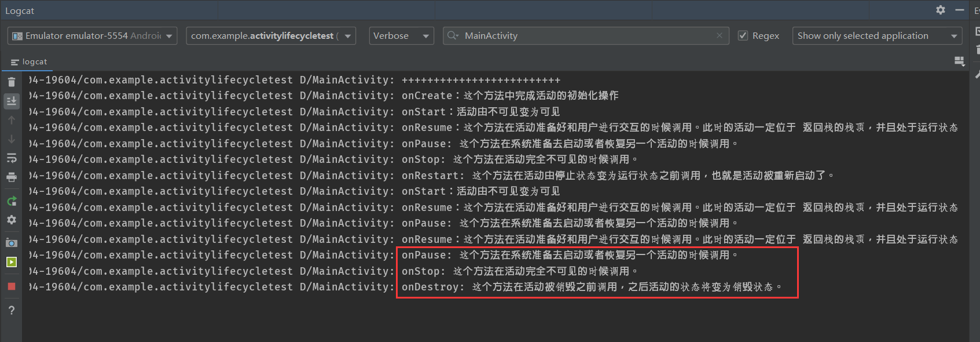
Task: Take a screen capture with camera icon
Action: click(x=11, y=243)
